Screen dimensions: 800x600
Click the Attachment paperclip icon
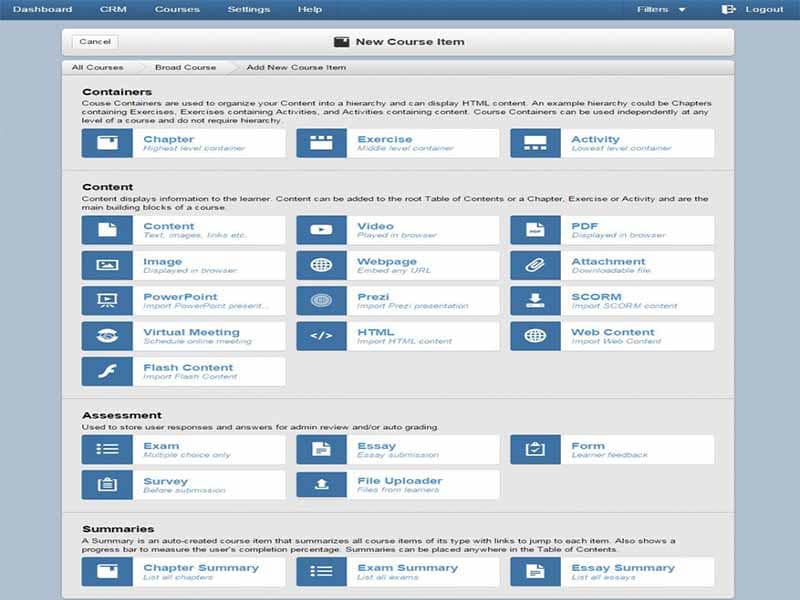[535, 265]
